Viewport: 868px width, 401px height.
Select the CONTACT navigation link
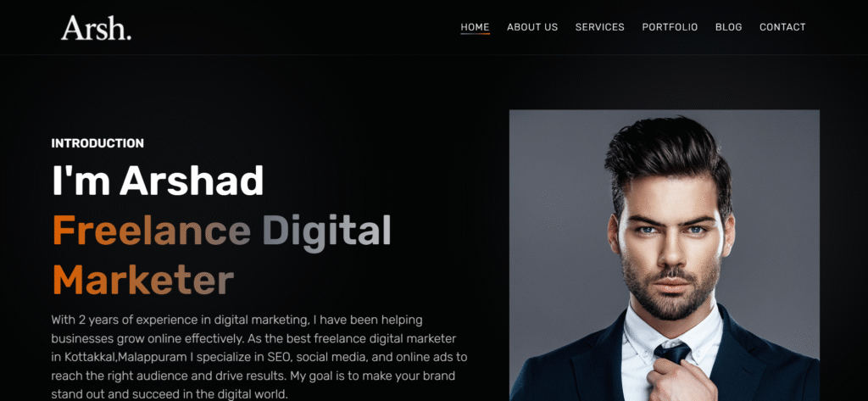(782, 27)
